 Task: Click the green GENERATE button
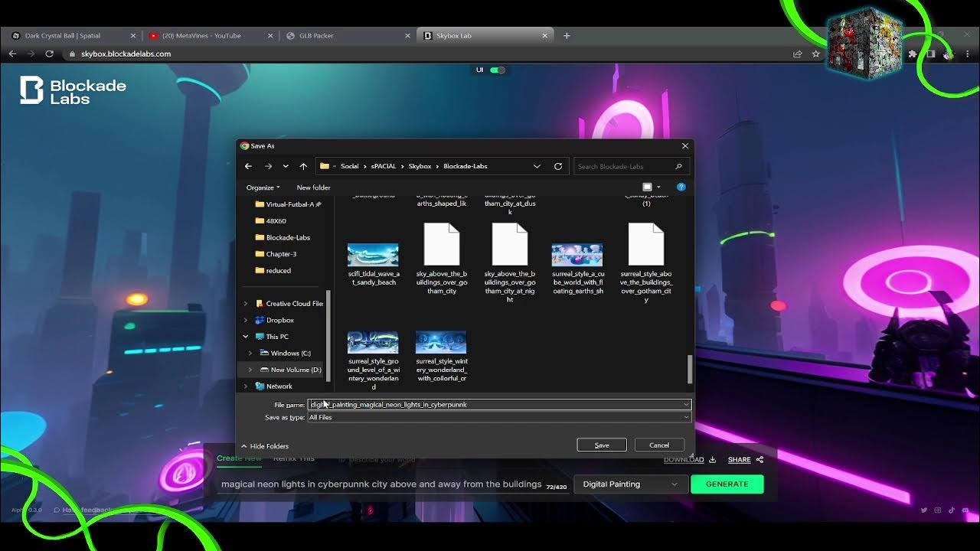pyautogui.click(x=727, y=484)
